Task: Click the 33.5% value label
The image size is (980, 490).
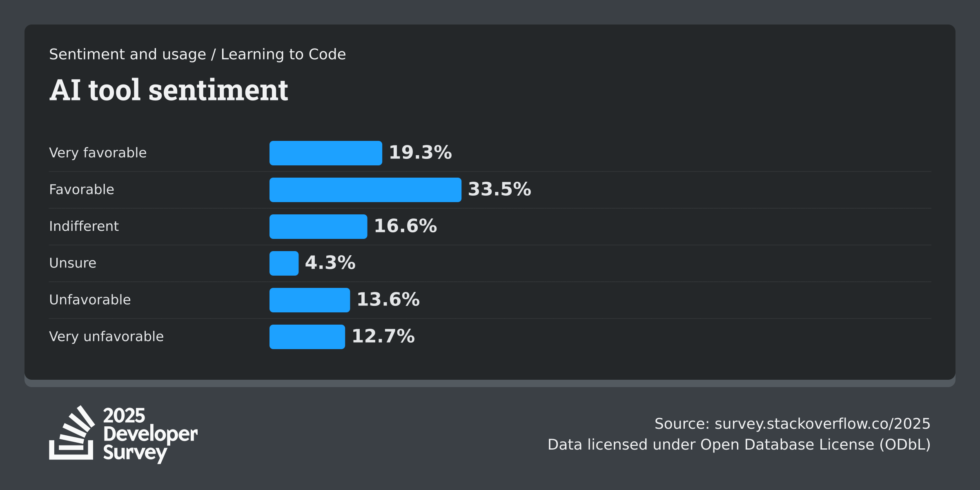Action: tap(499, 189)
